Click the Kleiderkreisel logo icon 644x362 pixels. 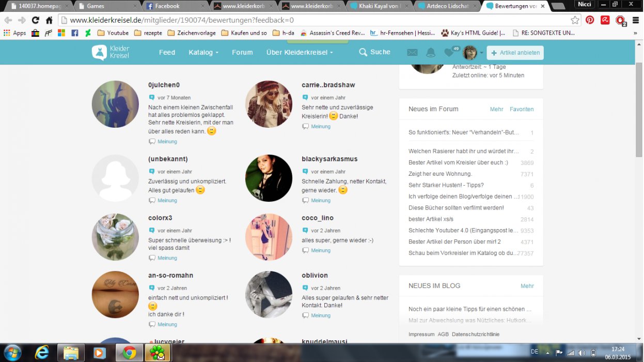pyautogui.click(x=99, y=52)
